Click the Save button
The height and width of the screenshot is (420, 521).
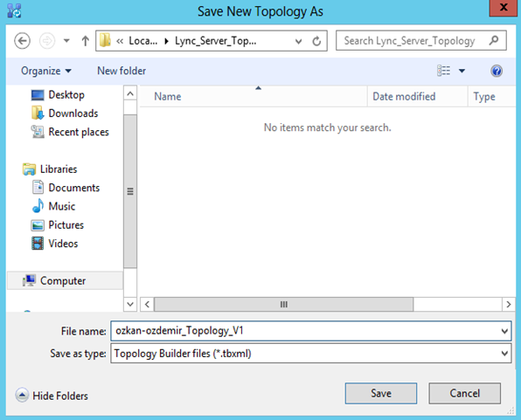(381, 394)
